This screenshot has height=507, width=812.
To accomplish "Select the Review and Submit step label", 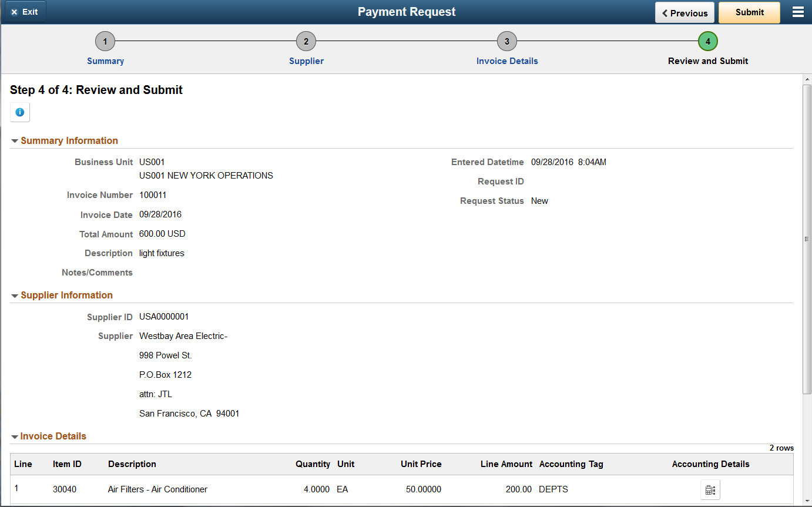I will tap(708, 61).
